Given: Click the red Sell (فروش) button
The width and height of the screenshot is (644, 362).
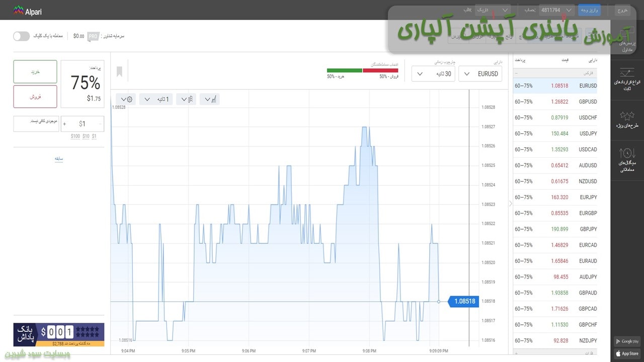Looking at the screenshot, I should [x=35, y=97].
